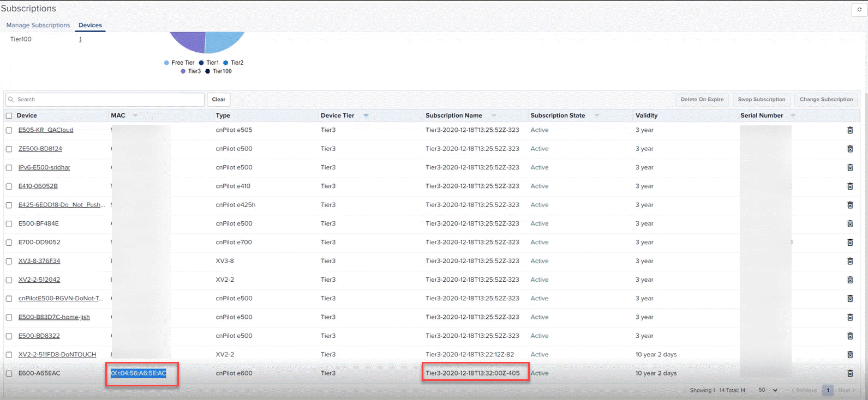Check the box for ZE500-BD8124
This screenshot has height=400, width=868.
coord(9,149)
